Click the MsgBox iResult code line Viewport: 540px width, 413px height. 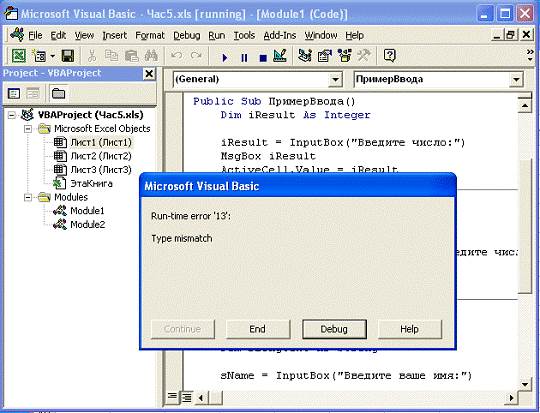click(268, 156)
